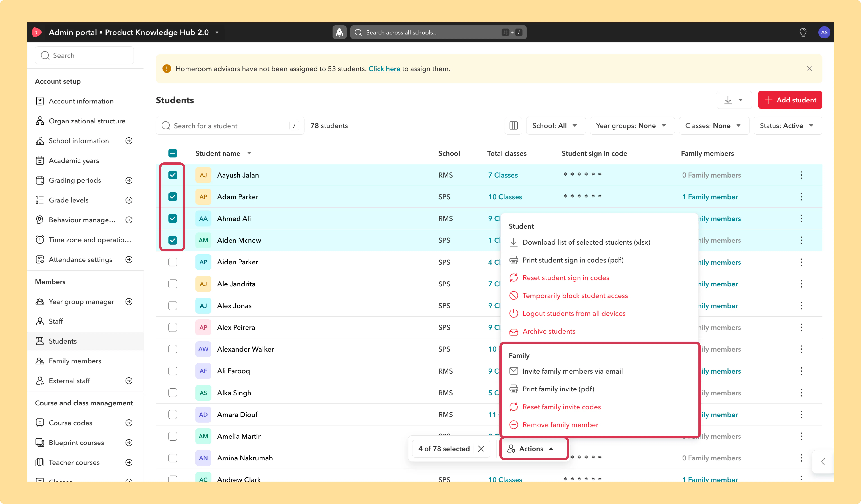
Task: Open the AS user avatar menu
Action: (x=824, y=32)
